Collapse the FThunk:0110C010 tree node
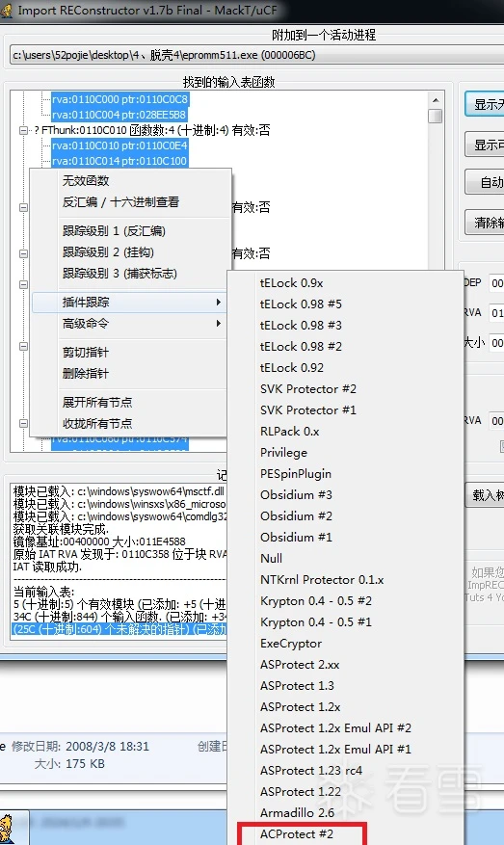The image size is (504, 845). click(x=23, y=130)
